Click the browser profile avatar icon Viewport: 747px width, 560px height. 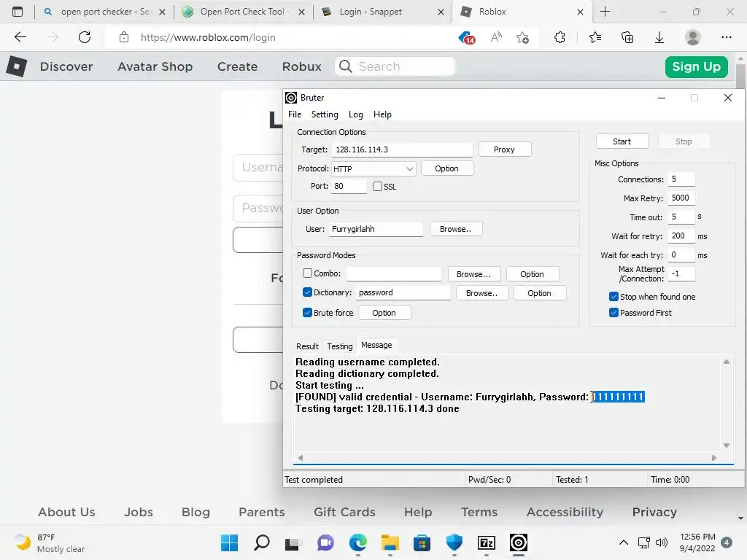click(x=693, y=37)
